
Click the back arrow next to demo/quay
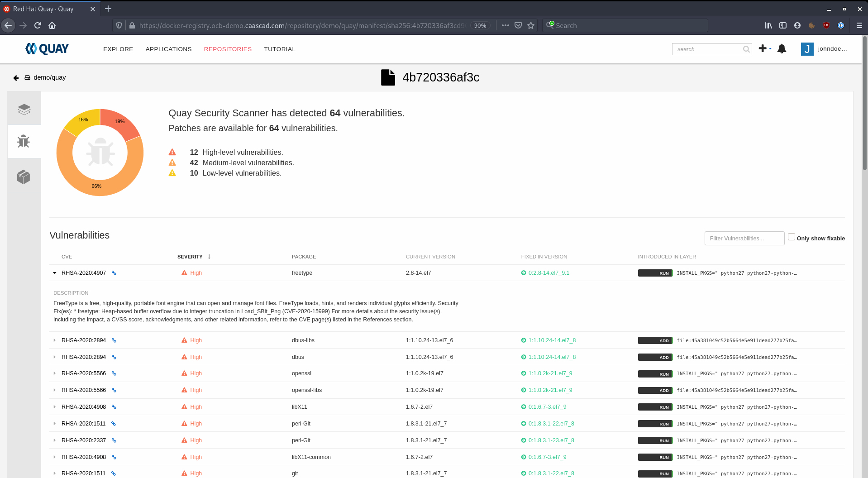pyautogui.click(x=16, y=78)
